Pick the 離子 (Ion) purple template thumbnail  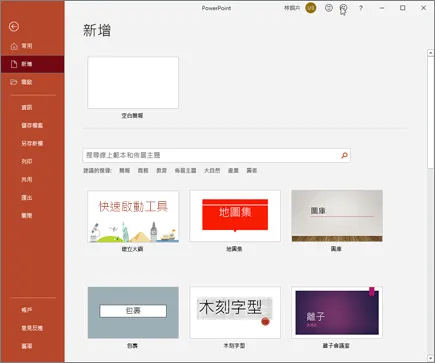(337, 313)
